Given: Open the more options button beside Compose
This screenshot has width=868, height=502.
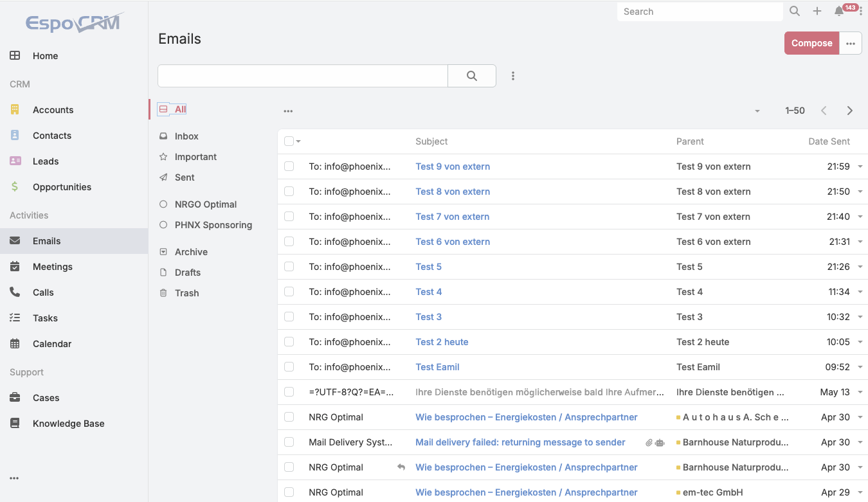Looking at the screenshot, I should [851, 43].
